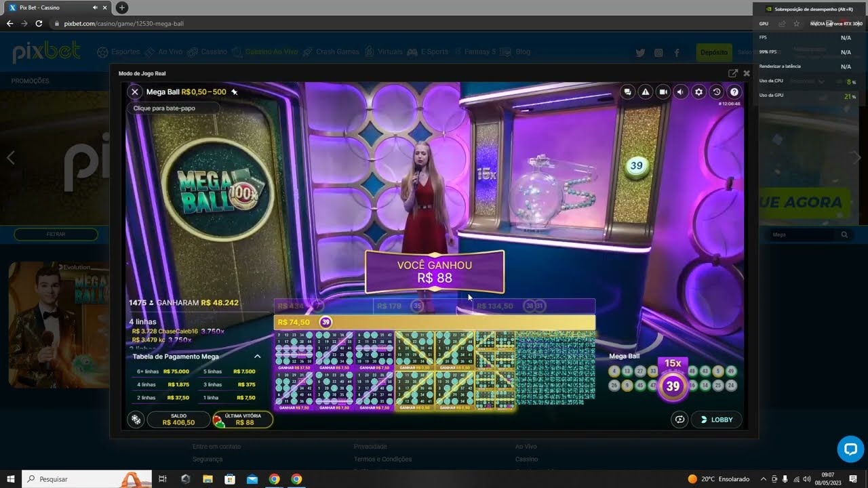
Task: Reload the pixbet page
Action: pos(39,23)
